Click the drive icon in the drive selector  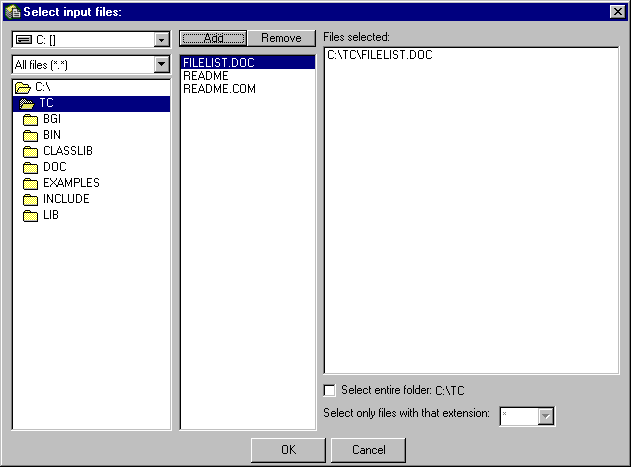pyautogui.click(x=24, y=39)
